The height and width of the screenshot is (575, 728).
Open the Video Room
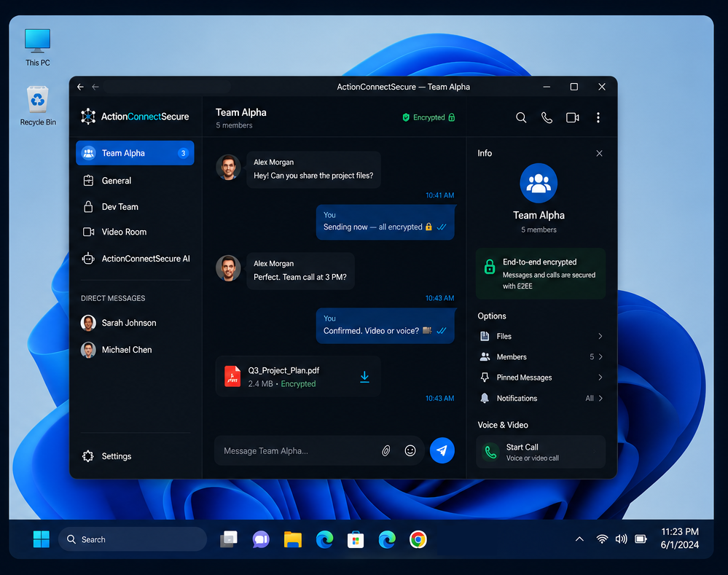pyautogui.click(x=135, y=232)
